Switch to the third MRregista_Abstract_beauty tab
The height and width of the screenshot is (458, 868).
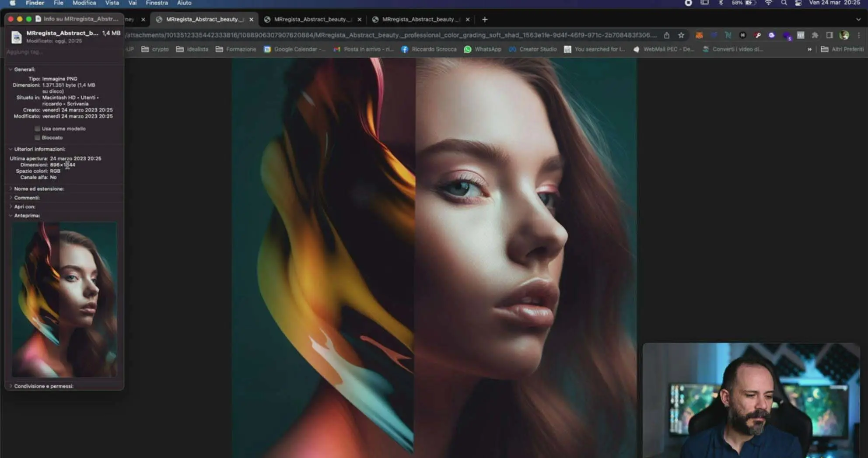(420, 19)
